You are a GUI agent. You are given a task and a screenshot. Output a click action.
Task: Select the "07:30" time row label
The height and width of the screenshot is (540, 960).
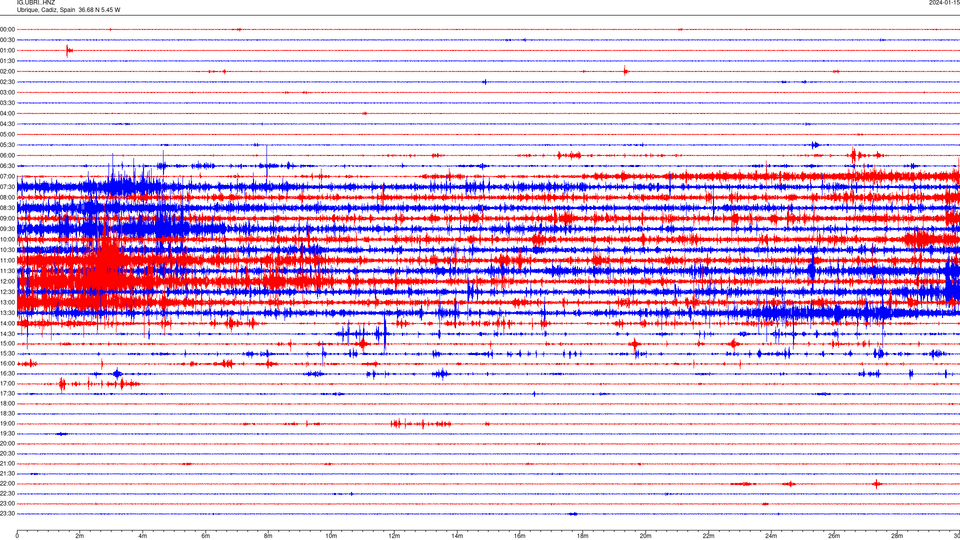click(x=7, y=187)
